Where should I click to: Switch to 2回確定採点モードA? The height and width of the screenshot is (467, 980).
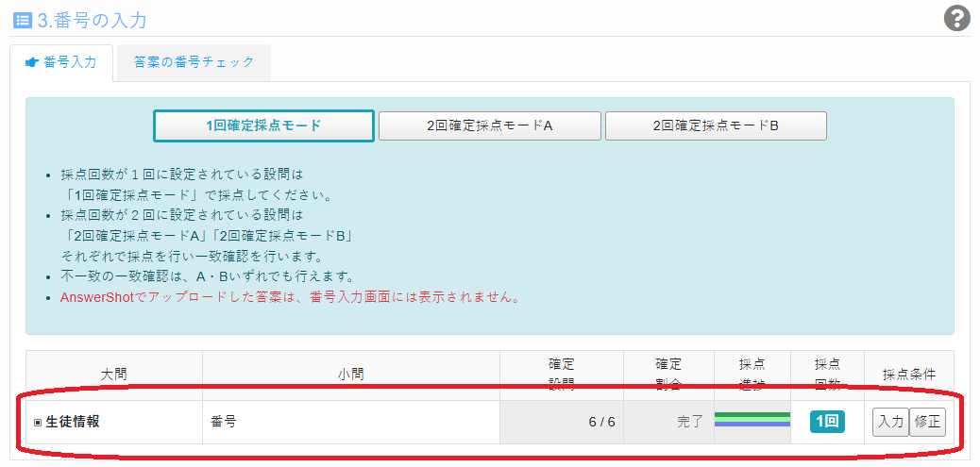click(x=489, y=125)
